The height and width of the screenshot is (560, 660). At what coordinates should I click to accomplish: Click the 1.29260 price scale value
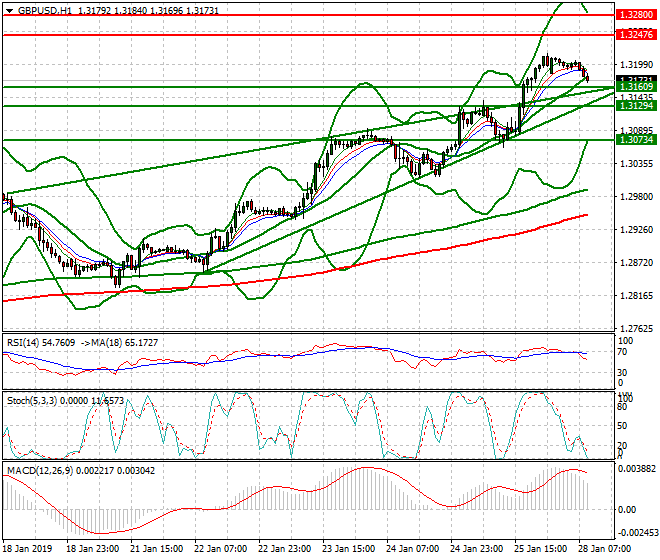[637, 229]
